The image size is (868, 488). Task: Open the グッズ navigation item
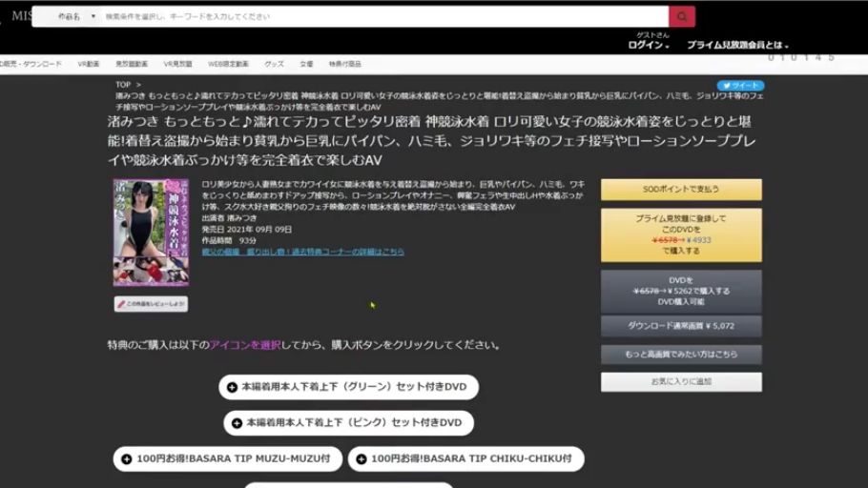274,64
